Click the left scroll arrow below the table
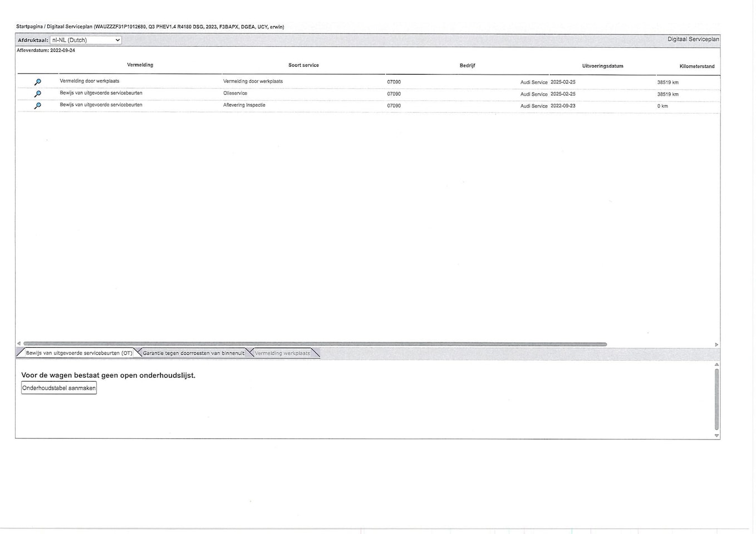Viewport: 756px width, 534px height. point(19,344)
